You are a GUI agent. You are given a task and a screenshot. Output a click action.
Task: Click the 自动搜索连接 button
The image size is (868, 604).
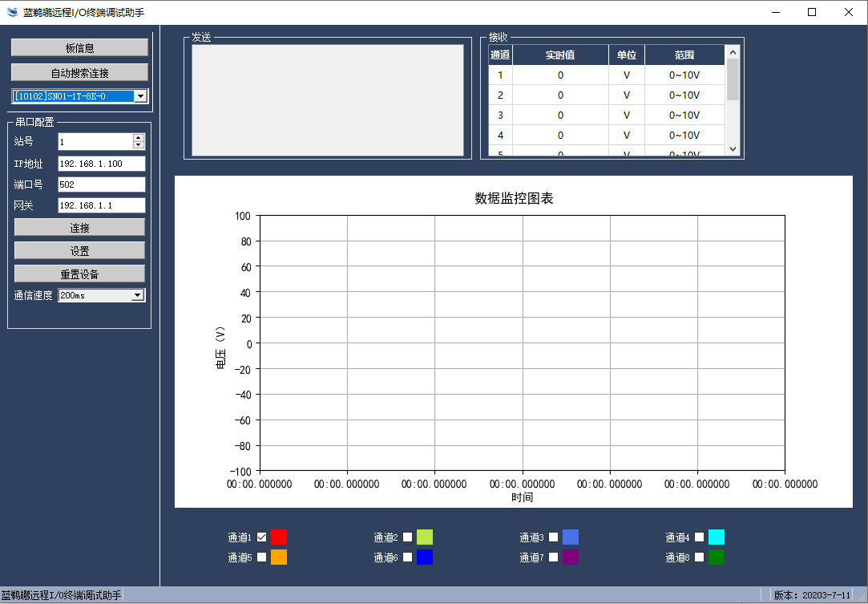(79, 73)
